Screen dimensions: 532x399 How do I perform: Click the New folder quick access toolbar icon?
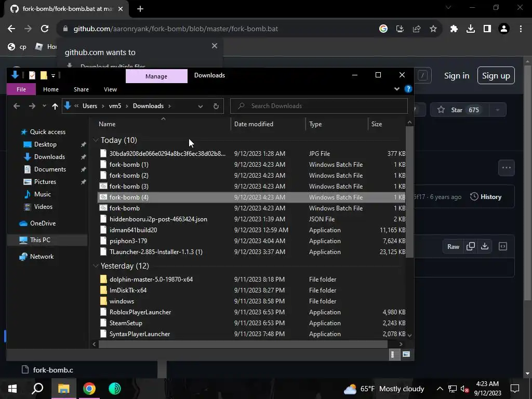pos(44,75)
